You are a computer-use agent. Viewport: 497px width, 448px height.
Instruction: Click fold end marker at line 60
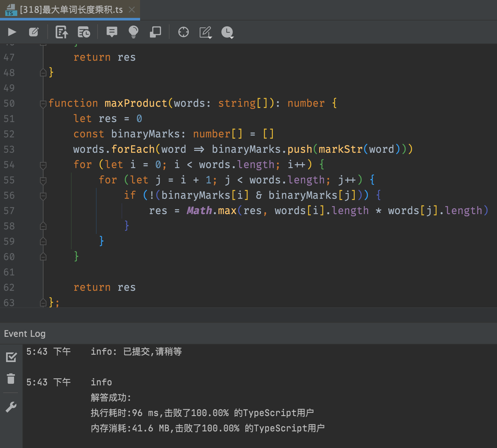[43, 257]
